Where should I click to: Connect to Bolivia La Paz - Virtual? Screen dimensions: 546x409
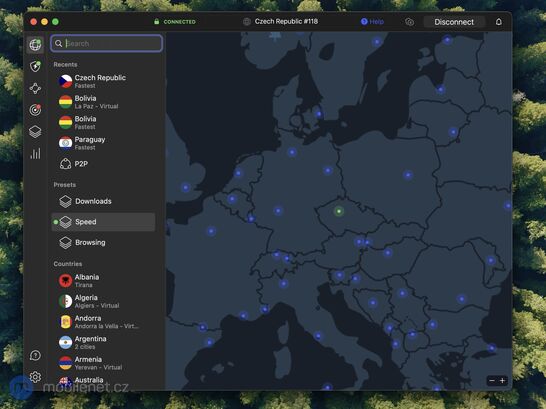103,102
